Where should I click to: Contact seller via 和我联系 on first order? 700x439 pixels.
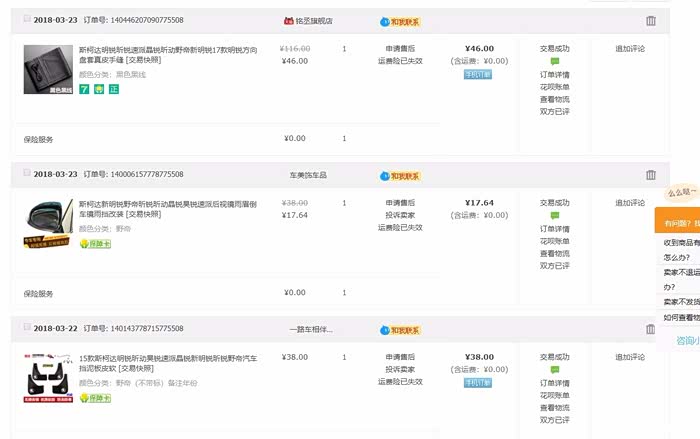[x=400, y=21]
